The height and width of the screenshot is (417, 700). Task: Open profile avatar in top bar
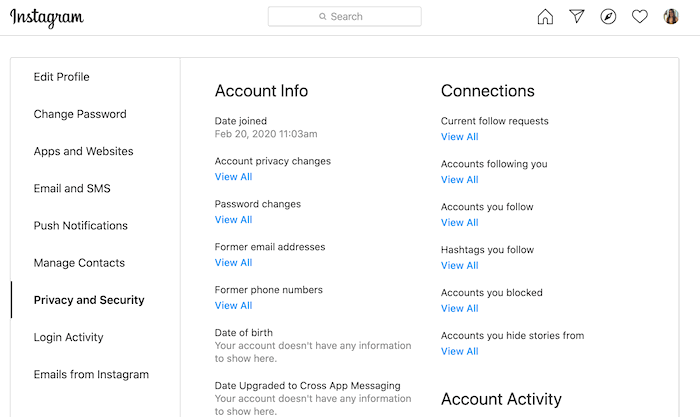coord(672,17)
